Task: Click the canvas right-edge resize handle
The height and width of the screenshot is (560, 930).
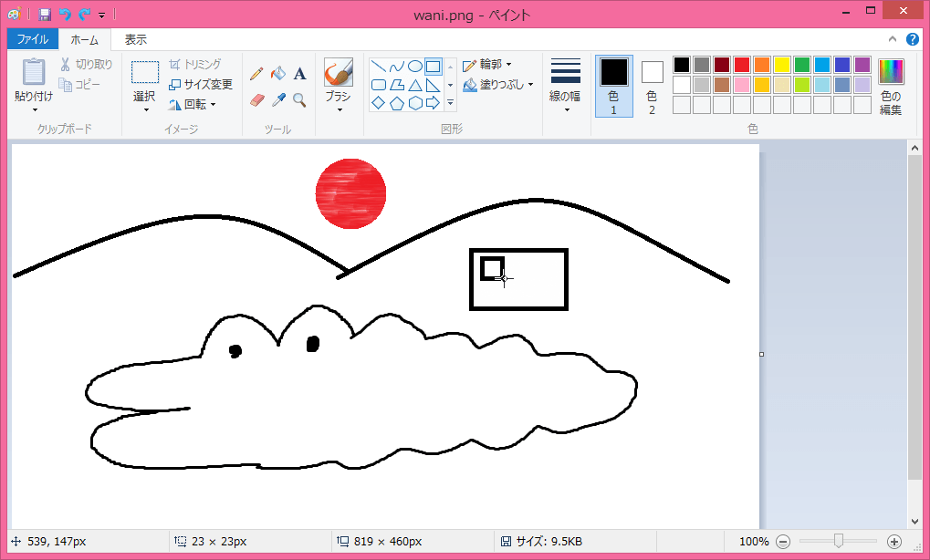Action: [761, 355]
